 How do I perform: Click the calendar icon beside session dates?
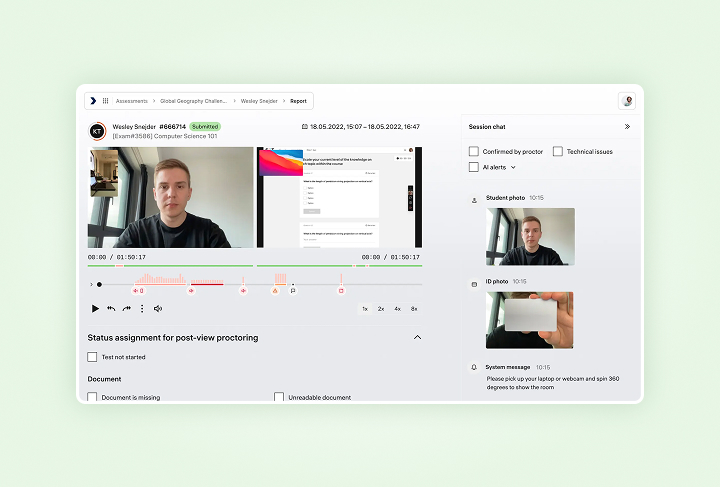click(x=304, y=127)
